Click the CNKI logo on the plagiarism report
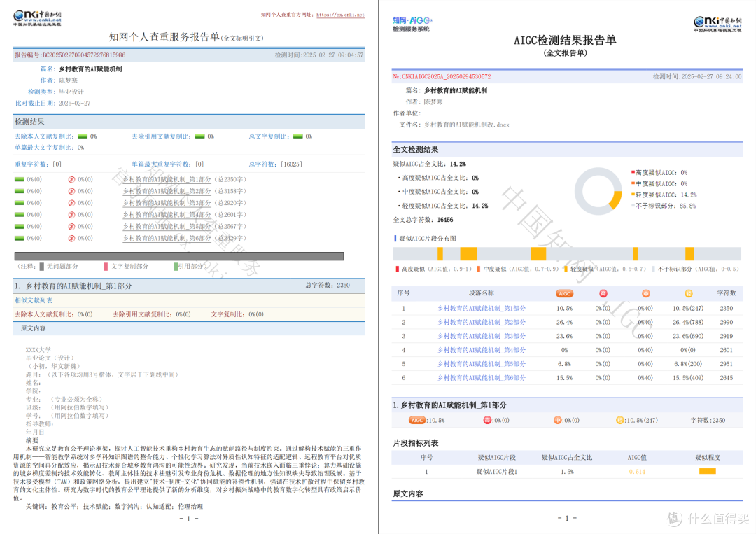 pos(37,17)
